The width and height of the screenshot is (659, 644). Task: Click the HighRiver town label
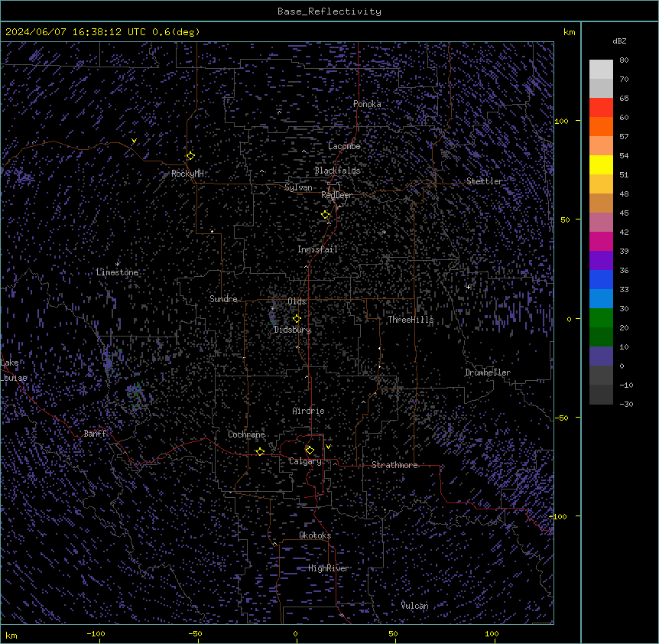(x=328, y=568)
